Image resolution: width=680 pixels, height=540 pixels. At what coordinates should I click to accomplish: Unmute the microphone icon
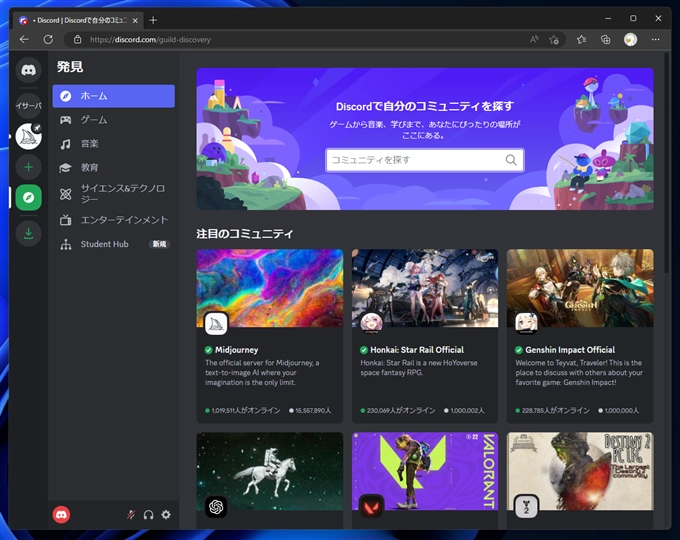pyautogui.click(x=131, y=515)
